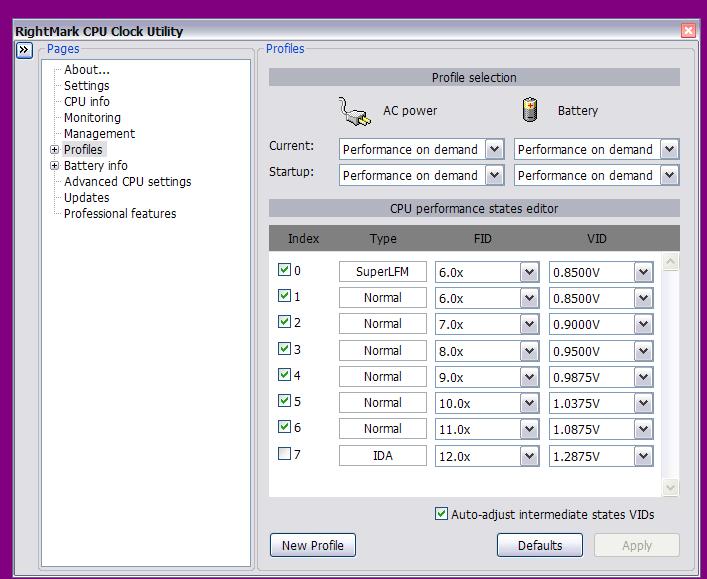Open the 1.0375V VID dropdown
Screen dimensions: 707x579
(643, 403)
